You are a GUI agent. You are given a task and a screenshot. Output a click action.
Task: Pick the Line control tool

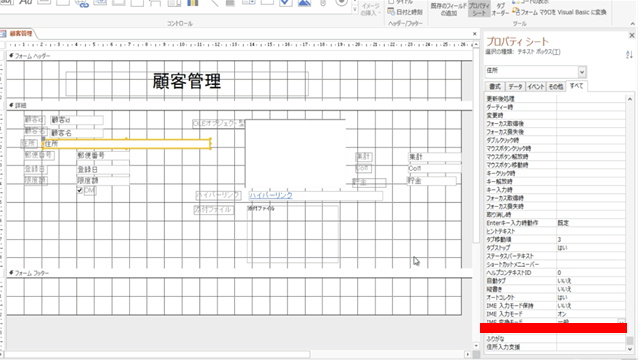click(213, 3)
